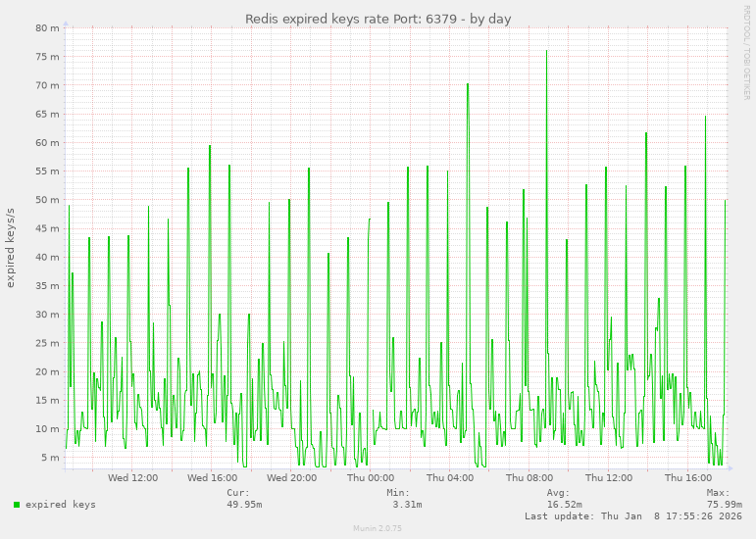Click the '80 m' y-axis label
The height and width of the screenshot is (539, 756).
[47, 28]
